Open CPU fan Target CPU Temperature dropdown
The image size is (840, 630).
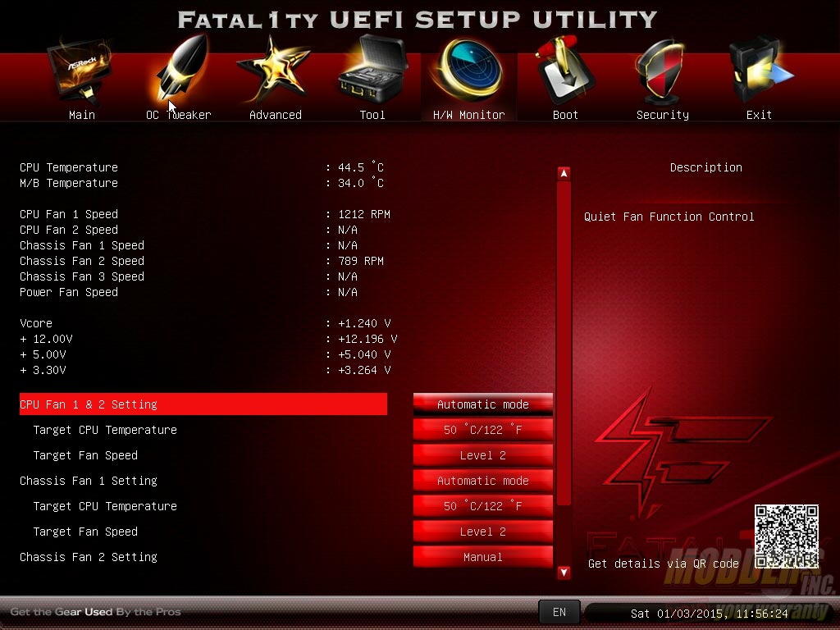482,430
